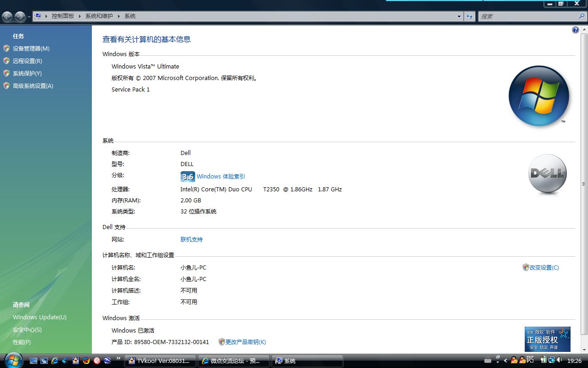Screen dimensions: 588x368
Task: Click the computer name 小鱼儿-PC
Action: tap(193, 267)
